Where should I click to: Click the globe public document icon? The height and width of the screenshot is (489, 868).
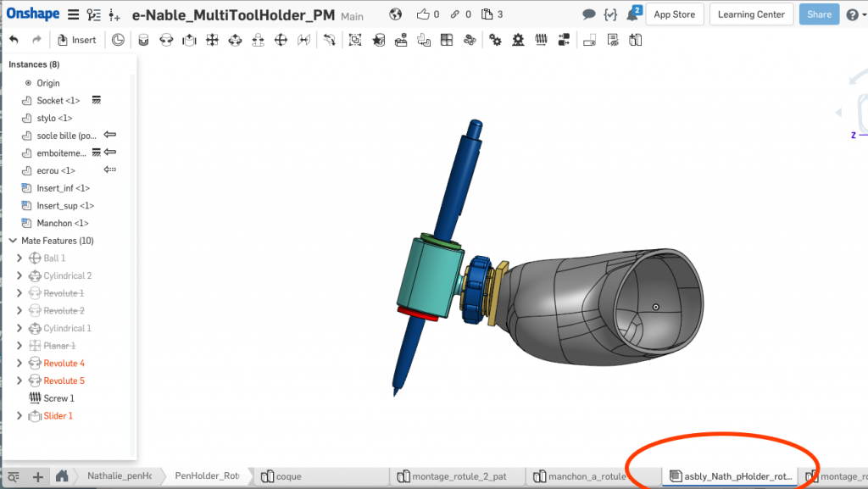[x=395, y=14]
